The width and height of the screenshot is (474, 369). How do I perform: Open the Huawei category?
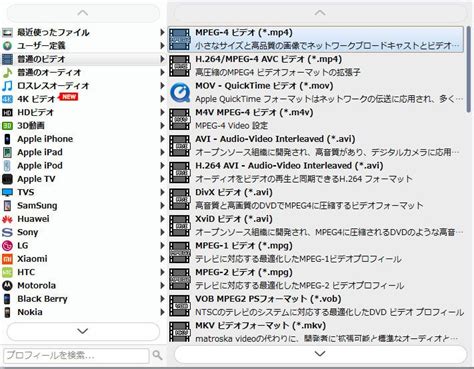point(83,219)
